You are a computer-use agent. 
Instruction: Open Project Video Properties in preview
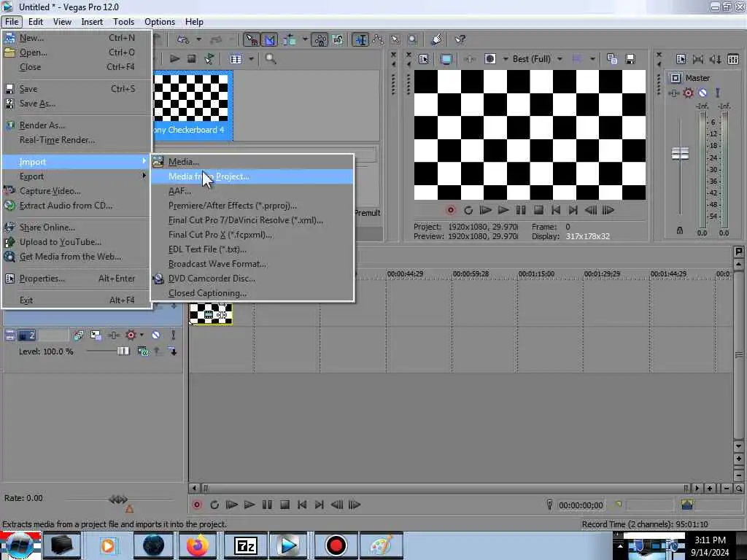click(x=423, y=59)
